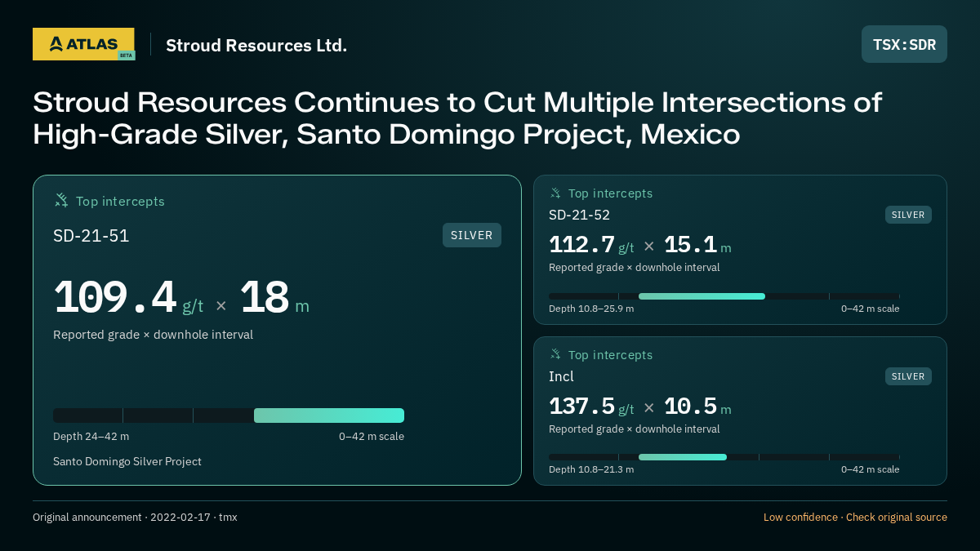Select the TSX:SDR ticker badge
Image resolution: width=980 pixels, height=551 pixels.
click(904, 44)
